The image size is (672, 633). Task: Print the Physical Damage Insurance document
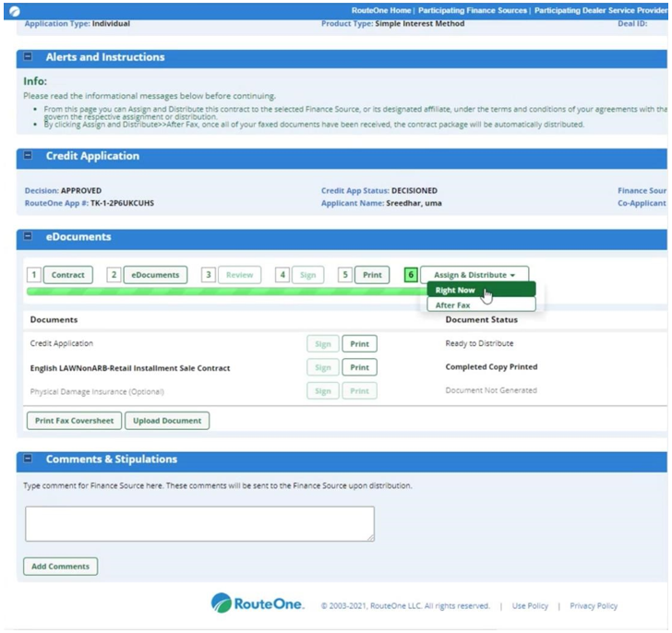(359, 391)
